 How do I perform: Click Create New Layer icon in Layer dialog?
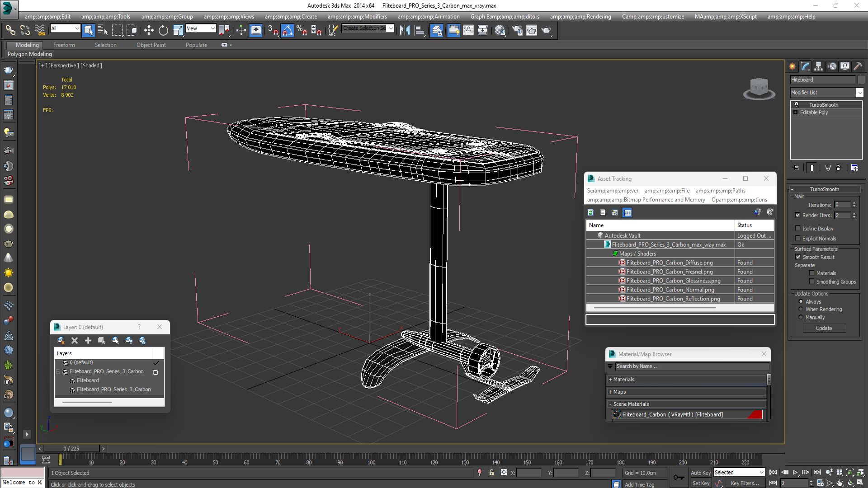(x=61, y=340)
